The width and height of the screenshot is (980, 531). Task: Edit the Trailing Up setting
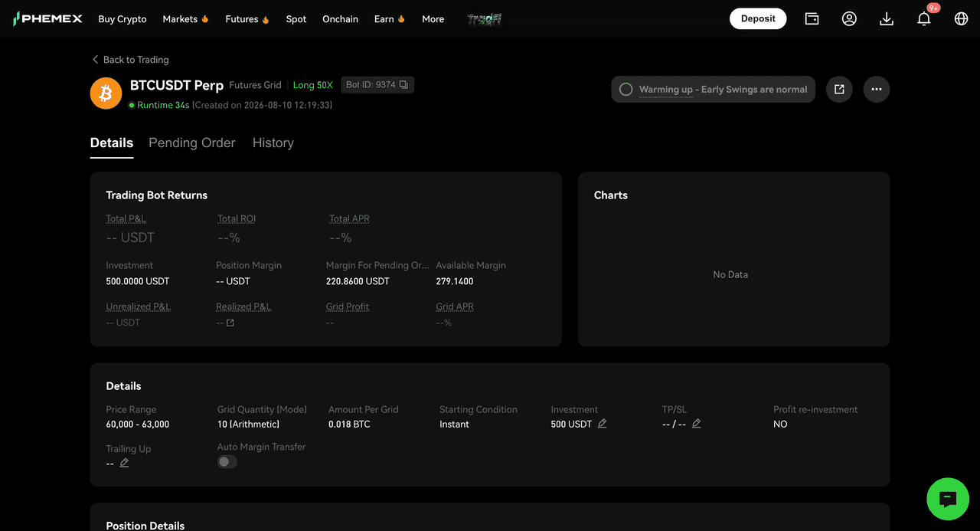click(x=125, y=463)
